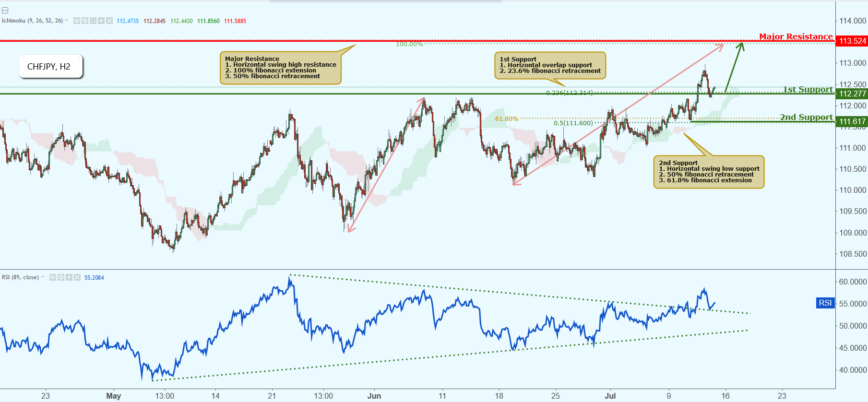The image size is (868, 402).
Task: Click the 100.00% fibonacci label
Action: point(409,44)
